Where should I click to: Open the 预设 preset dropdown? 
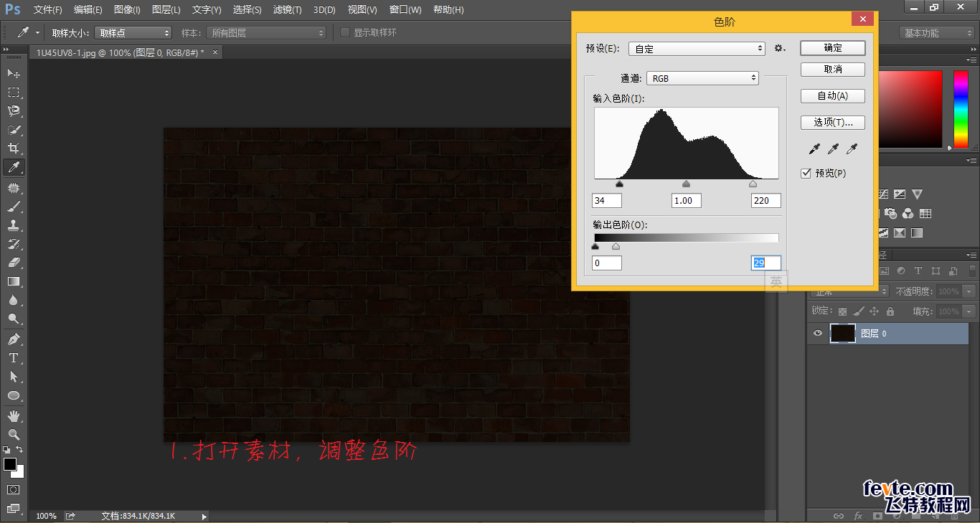697,48
